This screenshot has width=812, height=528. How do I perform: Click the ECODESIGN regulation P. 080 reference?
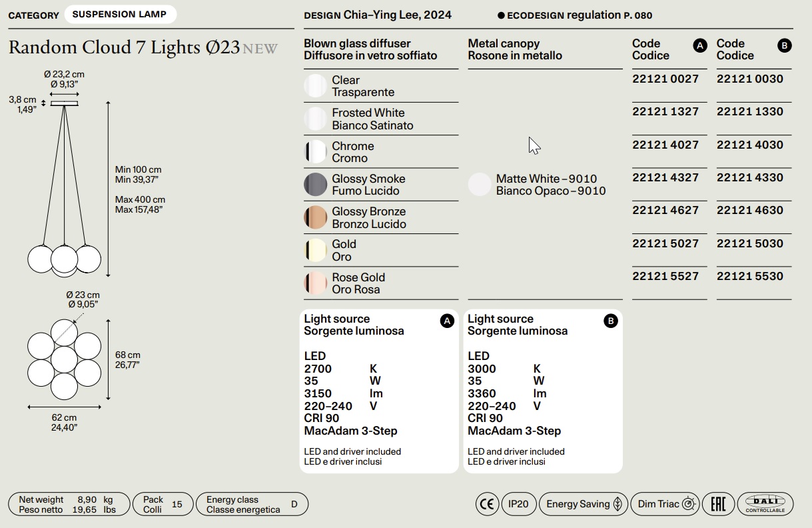coord(575,15)
